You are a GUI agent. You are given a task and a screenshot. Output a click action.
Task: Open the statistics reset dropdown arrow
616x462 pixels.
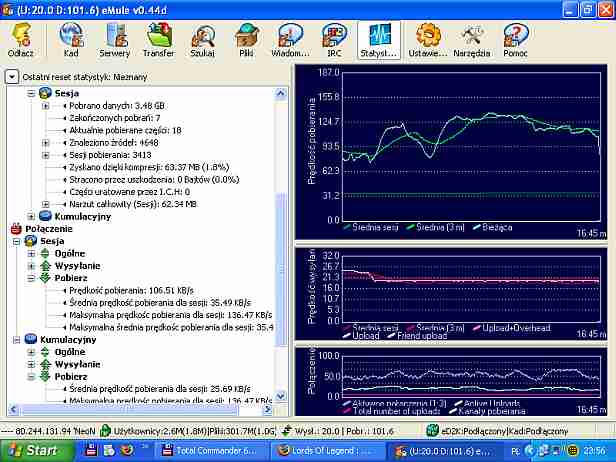click(x=12, y=77)
